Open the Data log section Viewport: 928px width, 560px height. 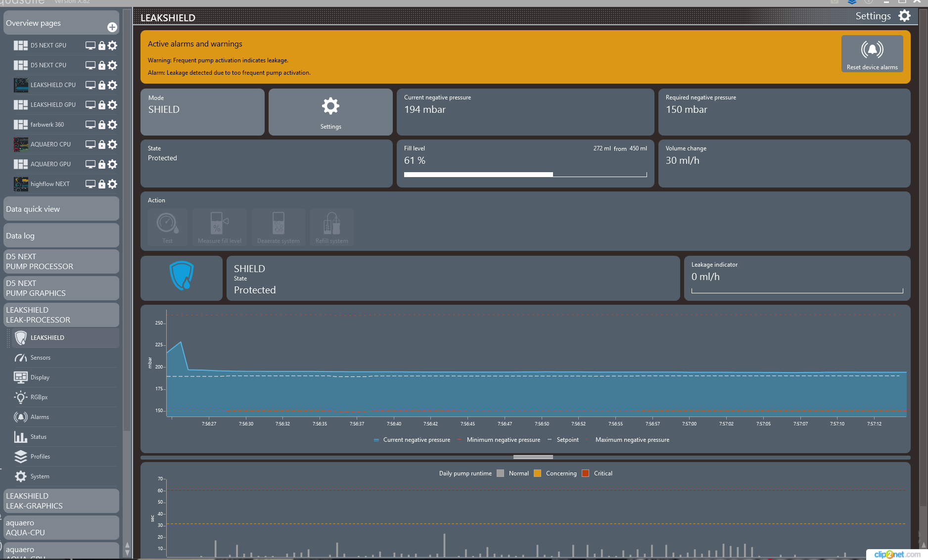[x=61, y=235]
